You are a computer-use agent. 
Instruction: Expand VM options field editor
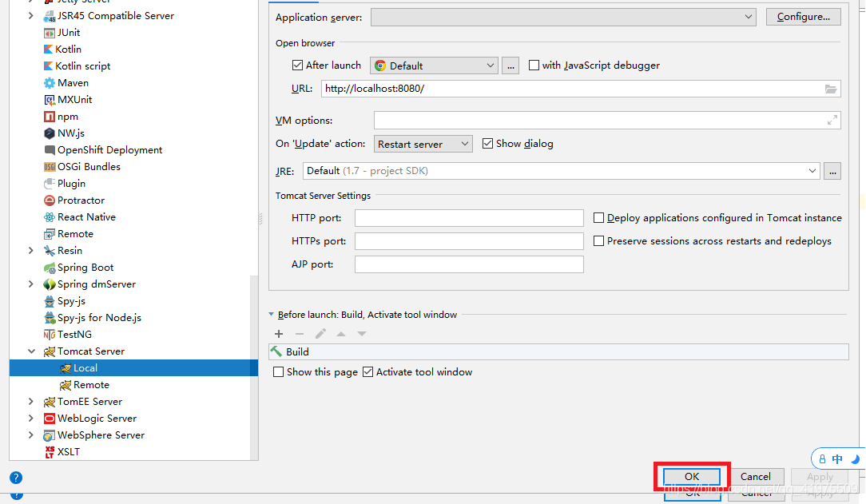click(x=832, y=120)
